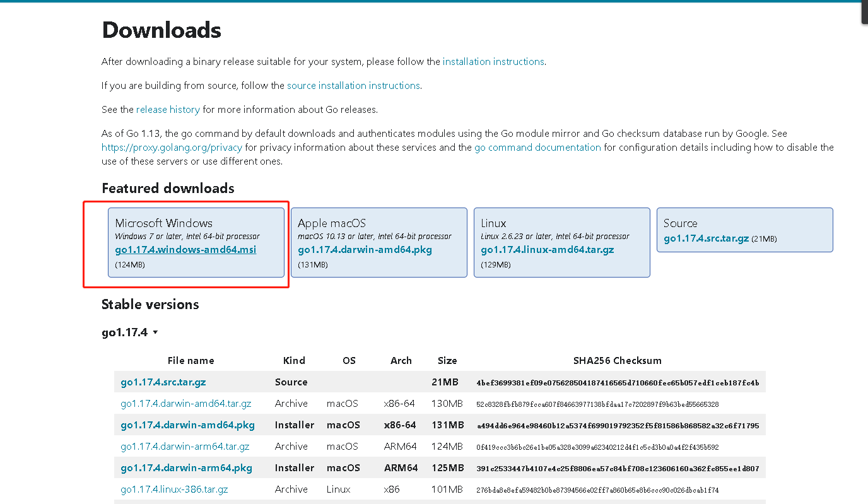Click the Microsoft Windows featured download card
This screenshot has width=868, height=504.
(x=196, y=243)
